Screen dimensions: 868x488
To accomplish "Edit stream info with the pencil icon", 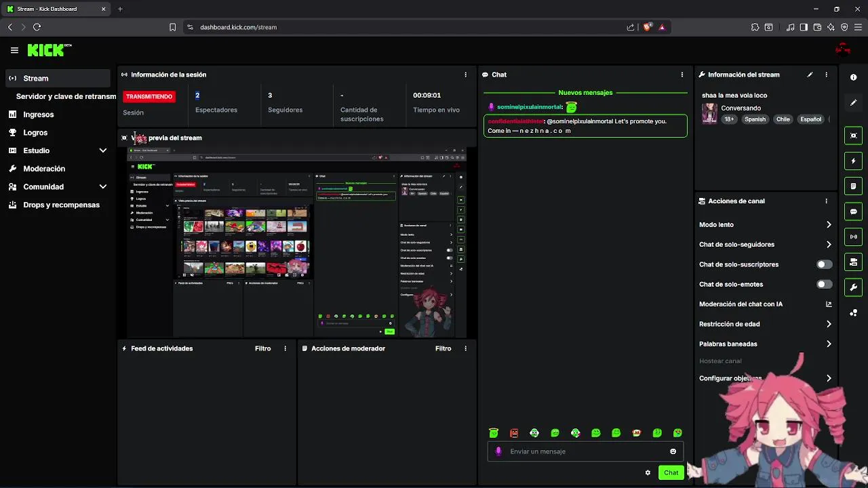I will (x=810, y=75).
